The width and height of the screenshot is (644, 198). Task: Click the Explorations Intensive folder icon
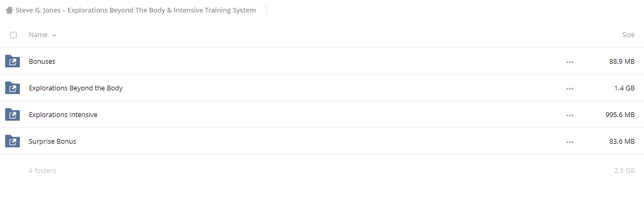(x=13, y=115)
